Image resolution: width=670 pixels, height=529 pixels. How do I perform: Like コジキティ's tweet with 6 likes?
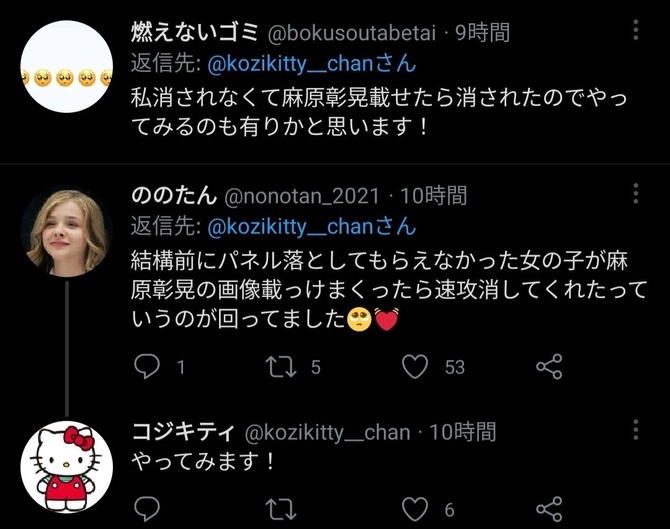click(x=415, y=509)
